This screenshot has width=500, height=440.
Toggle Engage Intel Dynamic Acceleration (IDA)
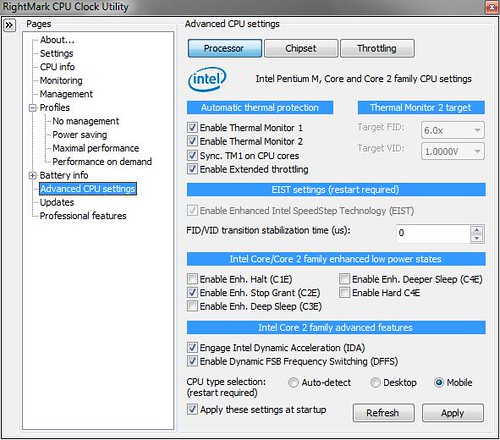click(x=192, y=347)
